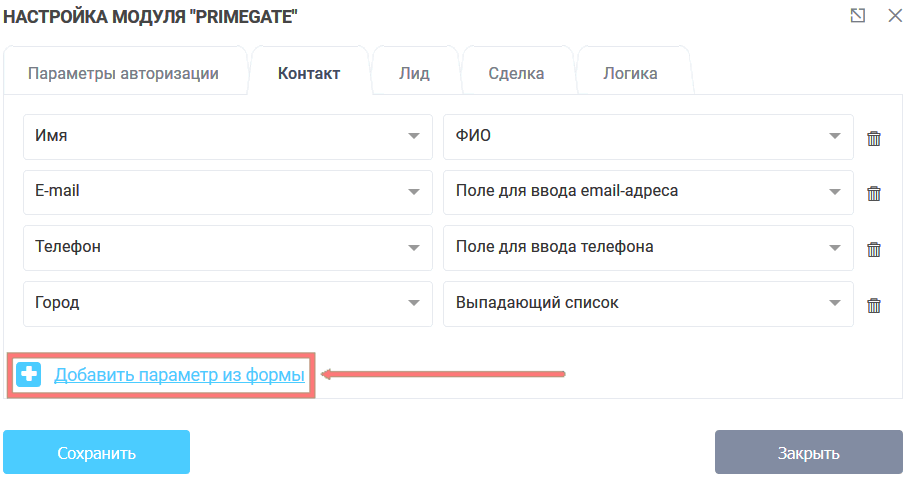Close the PRIMEGATE settings dialog

pos(895,16)
